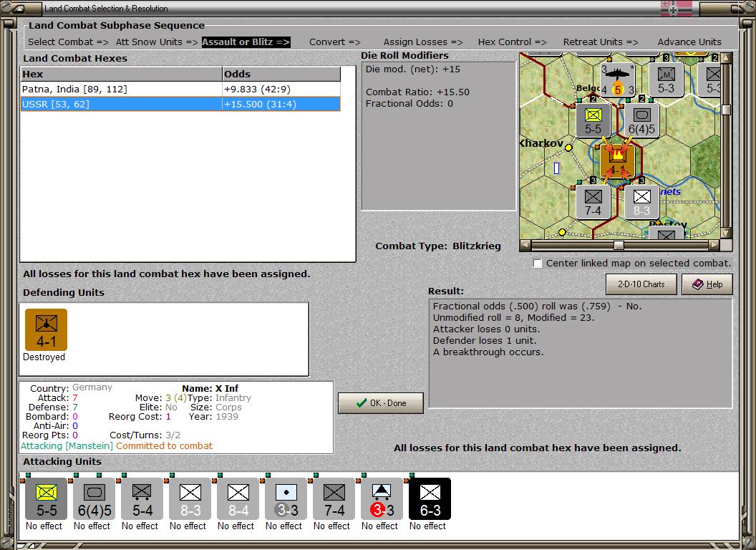The image size is (756, 550).
Task: Click minimap scroll left arrow
Action: [525, 245]
